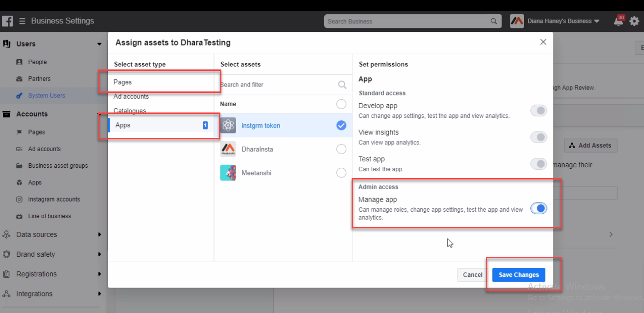Focus the Search Business field

(x=413, y=22)
